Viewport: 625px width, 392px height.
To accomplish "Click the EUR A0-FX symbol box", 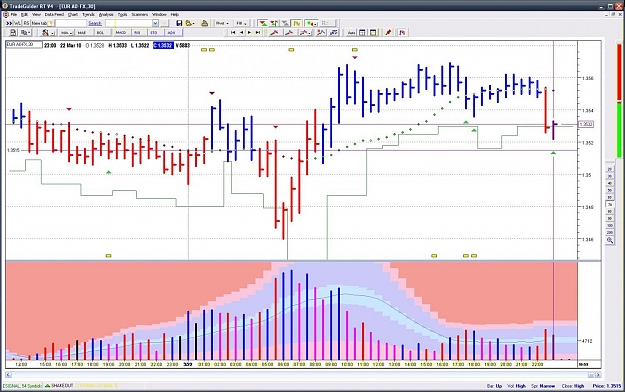I will point(24,45).
